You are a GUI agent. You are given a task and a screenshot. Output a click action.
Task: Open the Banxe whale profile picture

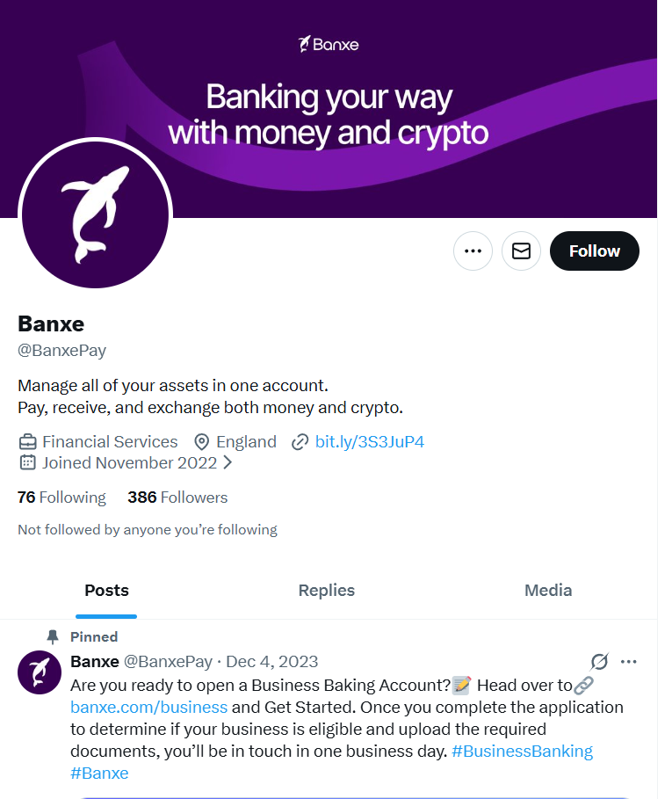95,214
